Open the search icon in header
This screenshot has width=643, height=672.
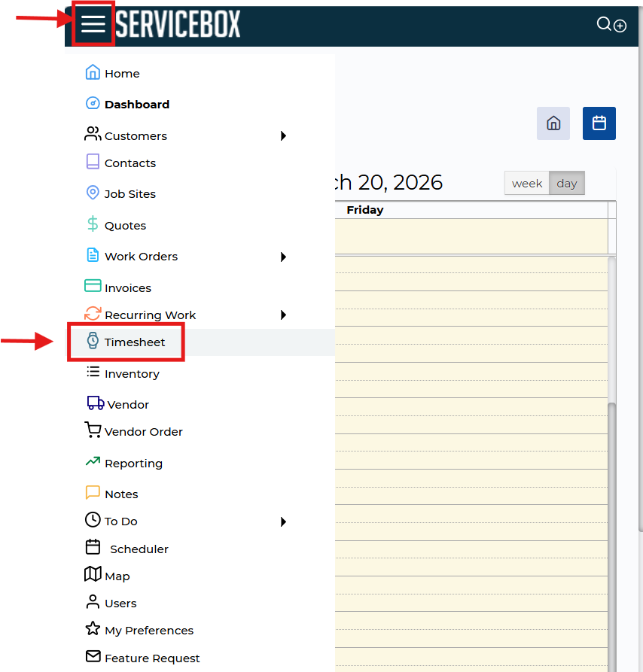604,24
